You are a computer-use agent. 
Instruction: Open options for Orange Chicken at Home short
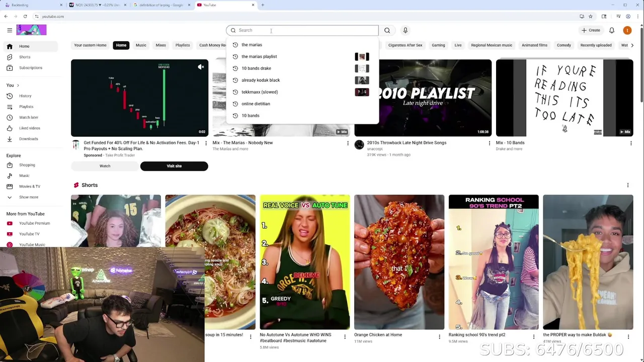coord(439,336)
